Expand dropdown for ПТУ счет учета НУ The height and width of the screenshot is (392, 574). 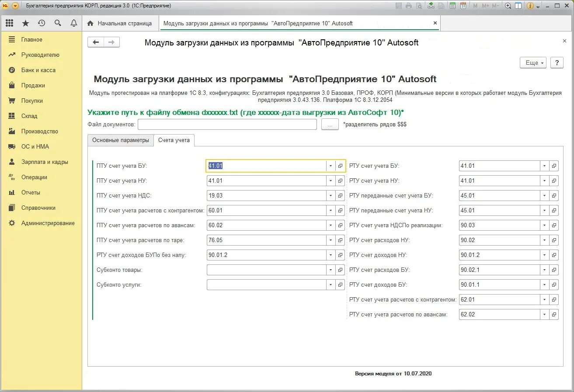(x=331, y=181)
